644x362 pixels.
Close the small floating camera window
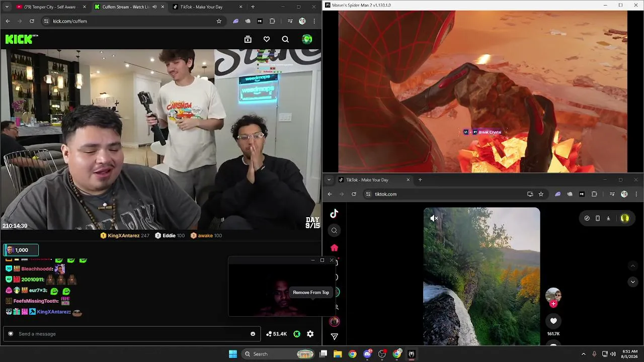332,260
